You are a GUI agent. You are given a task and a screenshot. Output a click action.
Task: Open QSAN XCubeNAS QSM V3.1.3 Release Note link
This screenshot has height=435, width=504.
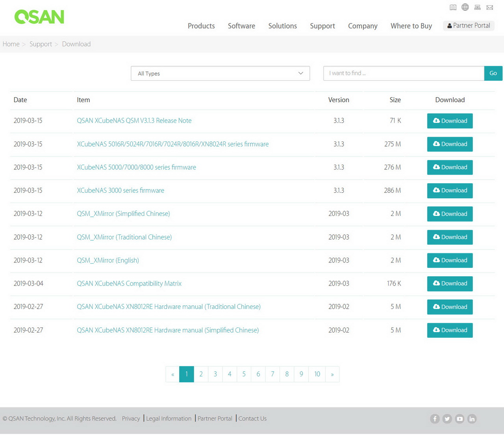[134, 121]
